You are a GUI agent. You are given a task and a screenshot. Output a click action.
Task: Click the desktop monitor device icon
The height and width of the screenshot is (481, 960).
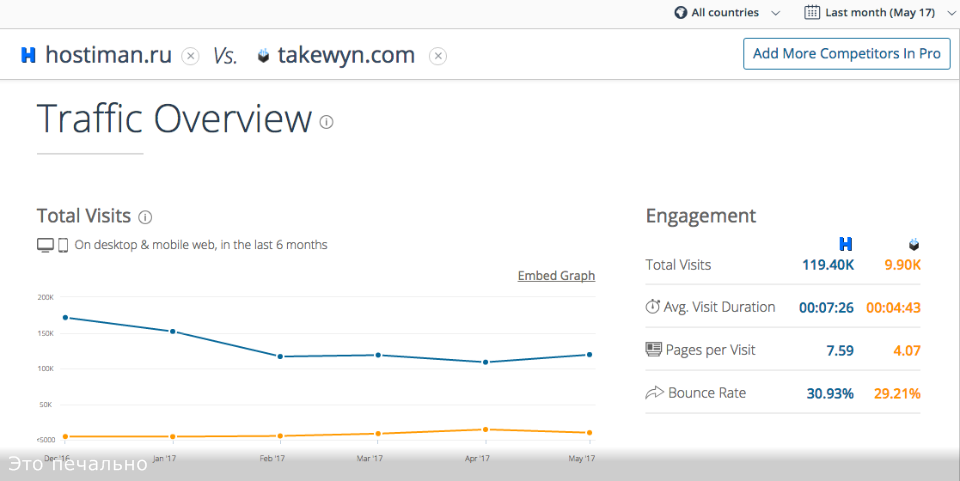(x=45, y=245)
